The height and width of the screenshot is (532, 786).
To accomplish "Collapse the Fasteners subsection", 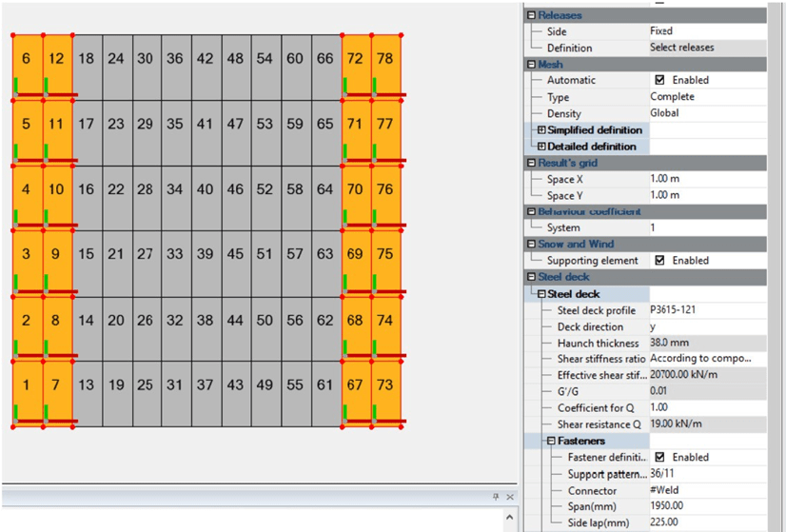I will pyautogui.click(x=550, y=441).
